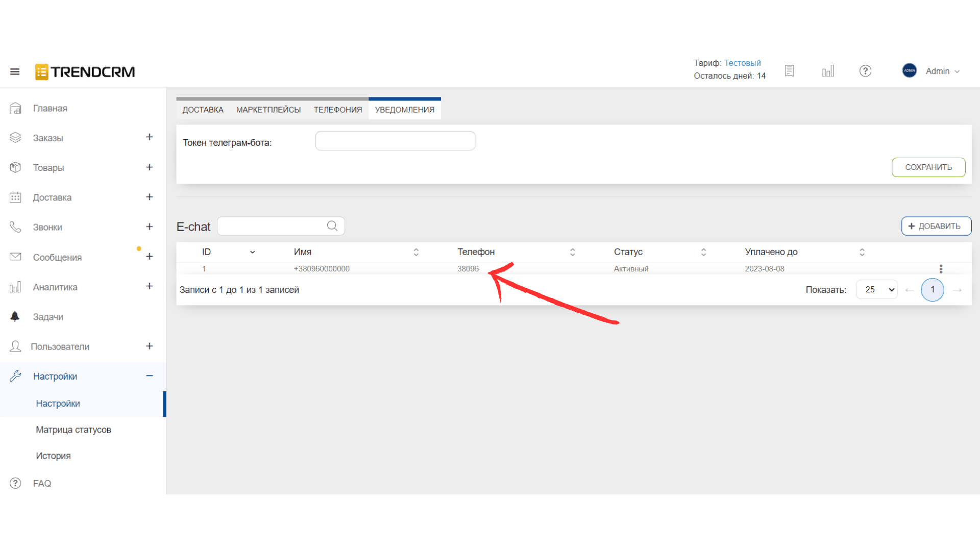This screenshot has height=551, width=980.
Task: Switch to the ДОСТАВКА tab
Action: coord(203,110)
